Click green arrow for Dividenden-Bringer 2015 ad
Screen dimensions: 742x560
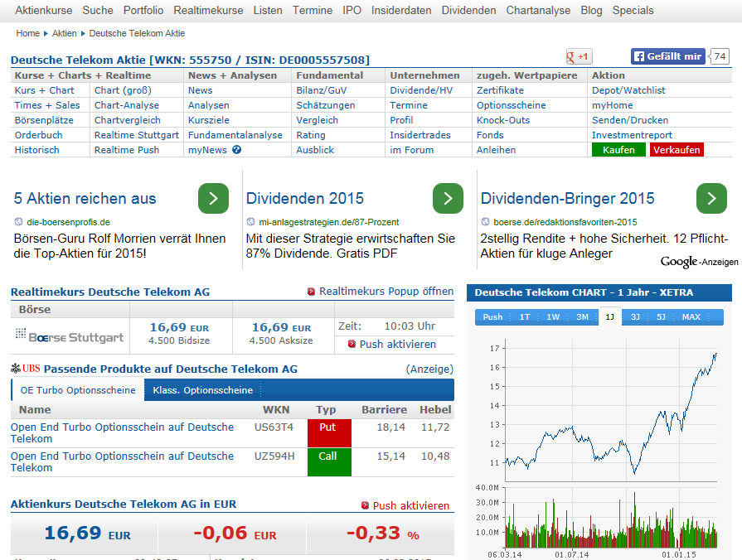[711, 198]
